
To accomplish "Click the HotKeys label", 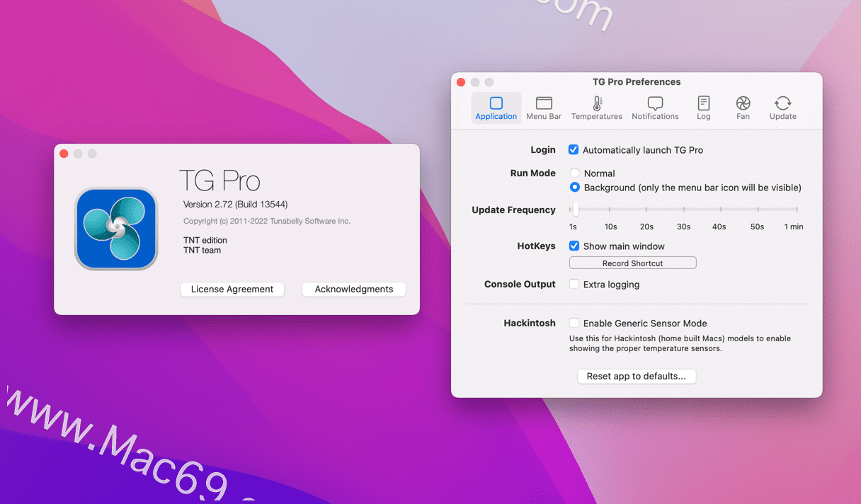I will 537,246.
